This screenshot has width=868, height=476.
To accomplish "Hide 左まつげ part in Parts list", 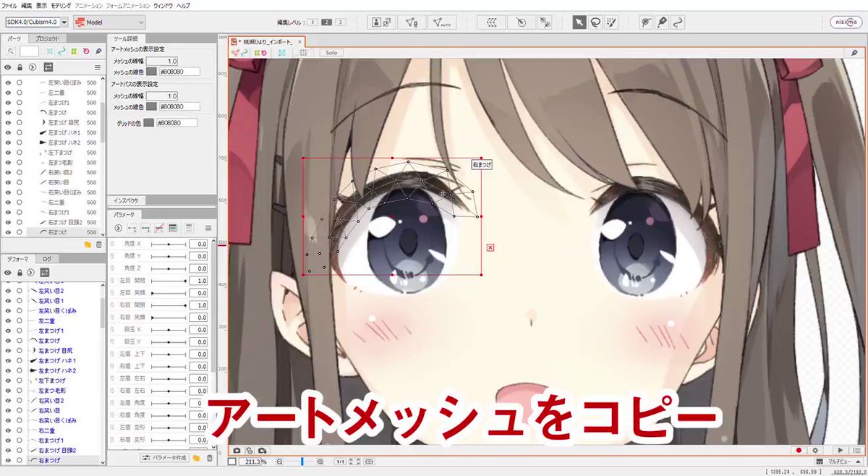I will point(8,113).
